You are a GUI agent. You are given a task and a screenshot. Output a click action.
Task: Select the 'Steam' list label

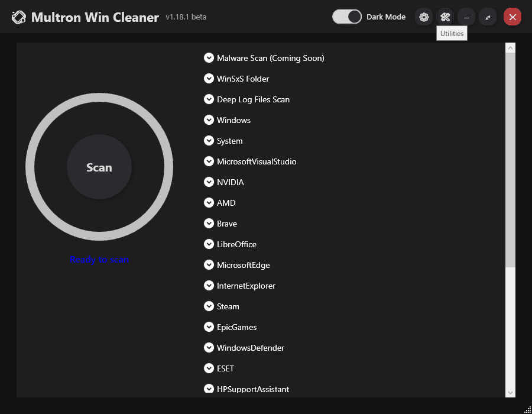click(228, 306)
